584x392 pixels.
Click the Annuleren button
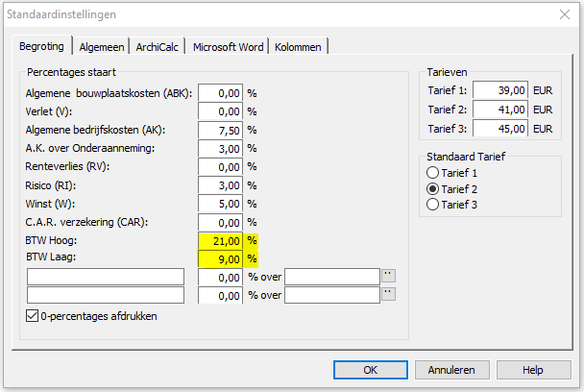[x=451, y=370]
